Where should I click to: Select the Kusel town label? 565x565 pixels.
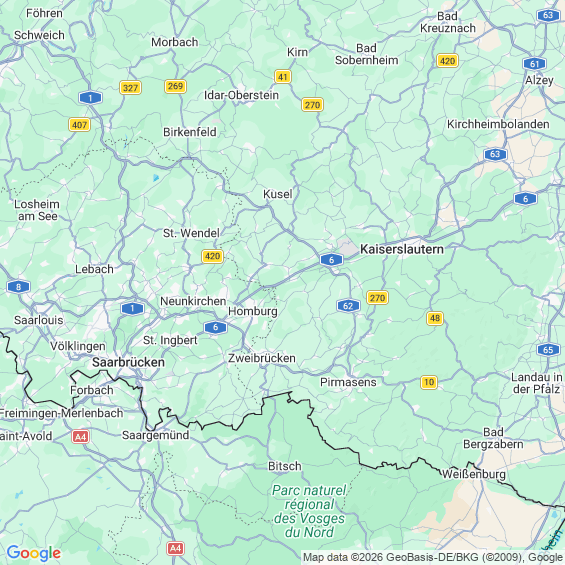click(277, 194)
